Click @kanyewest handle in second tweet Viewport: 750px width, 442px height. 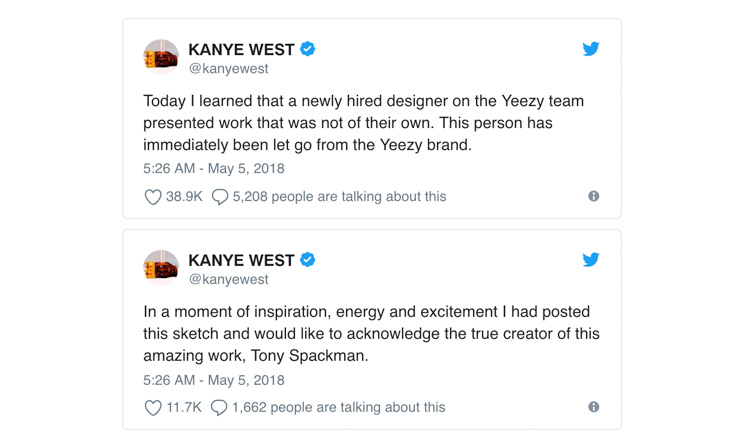[x=228, y=280]
